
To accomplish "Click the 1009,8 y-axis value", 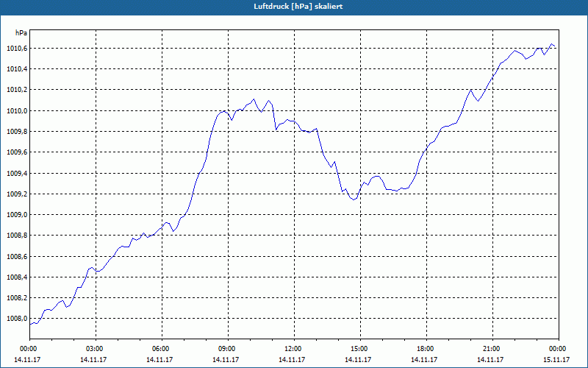I will click(16, 132).
